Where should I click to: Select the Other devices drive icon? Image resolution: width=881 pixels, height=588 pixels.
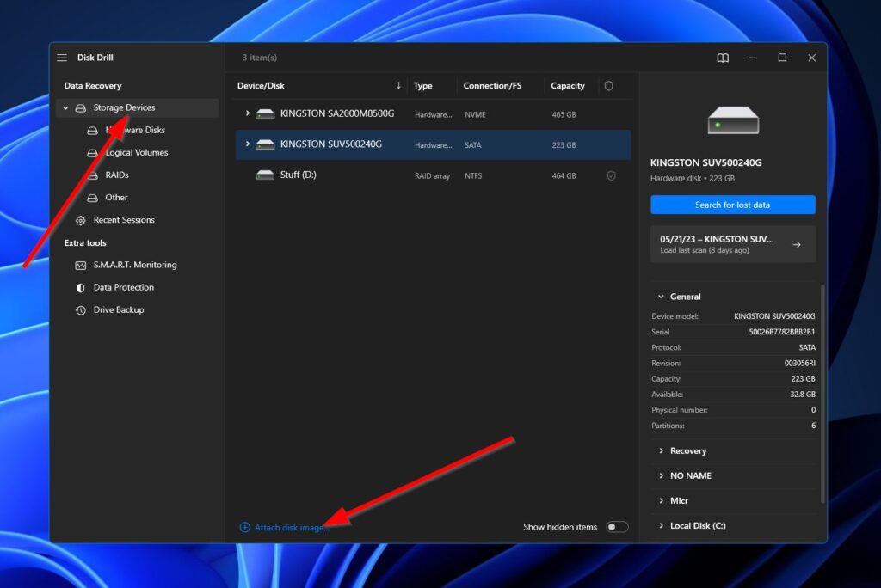[x=91, y=198]
